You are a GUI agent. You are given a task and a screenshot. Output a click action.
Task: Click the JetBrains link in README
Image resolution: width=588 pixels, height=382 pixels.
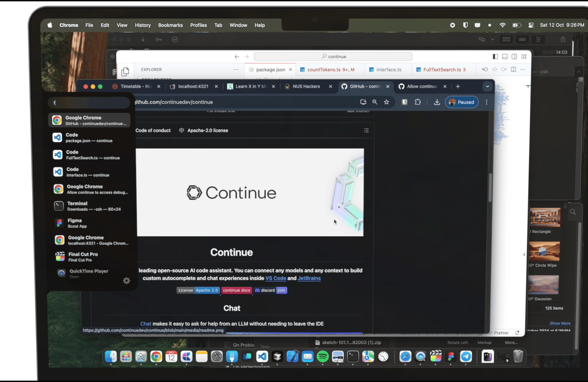tap(309, 278)
